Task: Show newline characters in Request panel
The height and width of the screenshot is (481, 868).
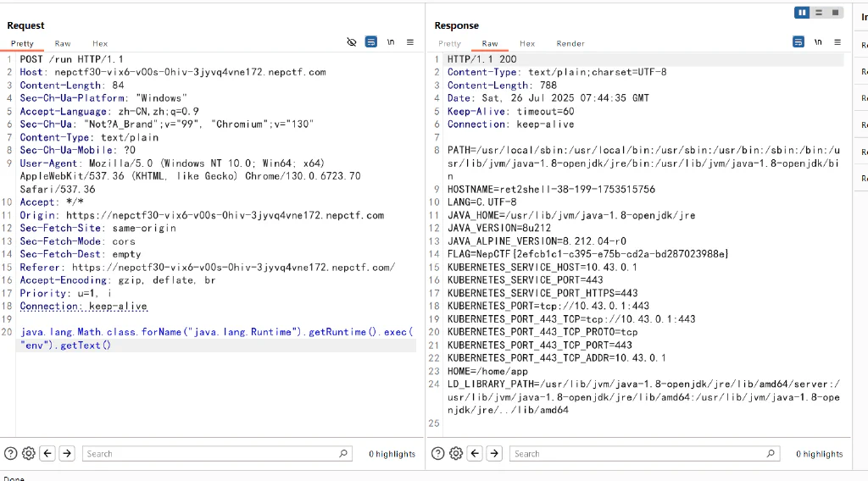Action: pos(391,42)
